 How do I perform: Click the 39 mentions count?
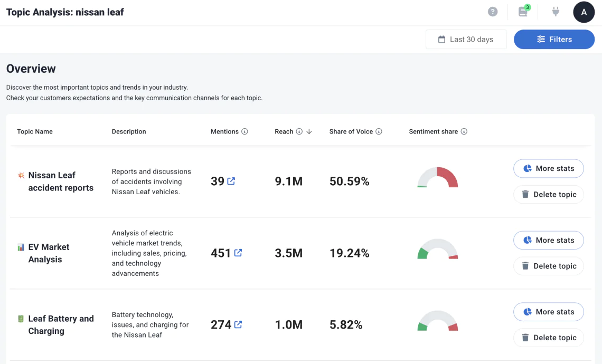point(218,181)
